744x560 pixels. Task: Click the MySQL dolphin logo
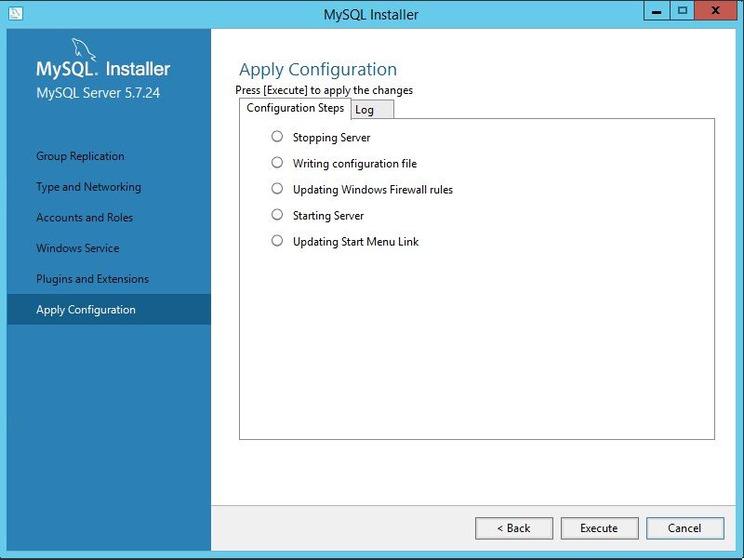[x=83, y=49]
